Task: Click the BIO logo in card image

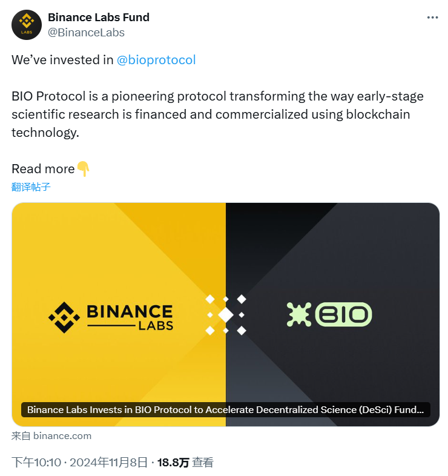Action: [329, 314]
